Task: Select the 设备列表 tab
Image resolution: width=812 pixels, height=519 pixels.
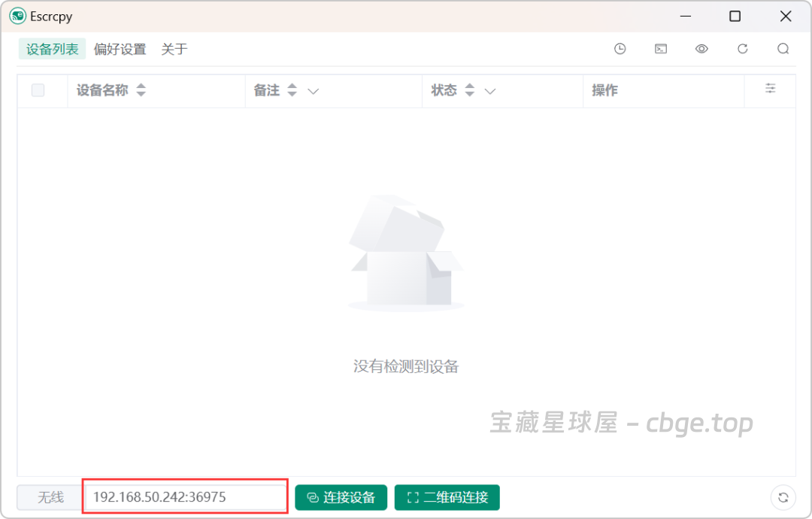Action: [51, 49]
